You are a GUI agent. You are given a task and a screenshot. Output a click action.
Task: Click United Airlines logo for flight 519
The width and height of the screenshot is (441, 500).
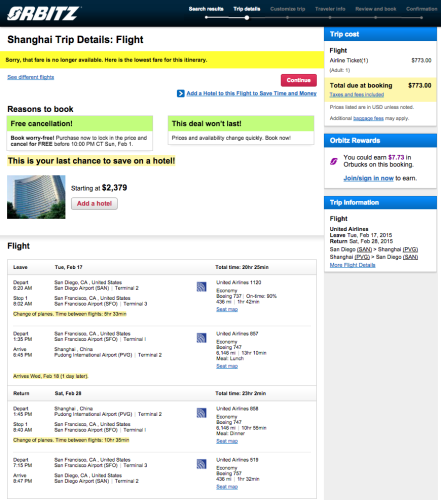[201, 464]
